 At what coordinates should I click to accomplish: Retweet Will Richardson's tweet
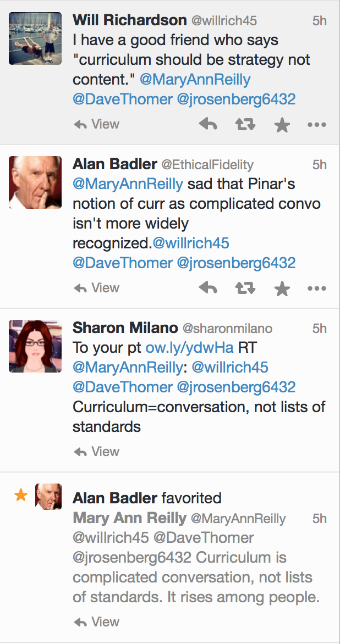point(245,125)
